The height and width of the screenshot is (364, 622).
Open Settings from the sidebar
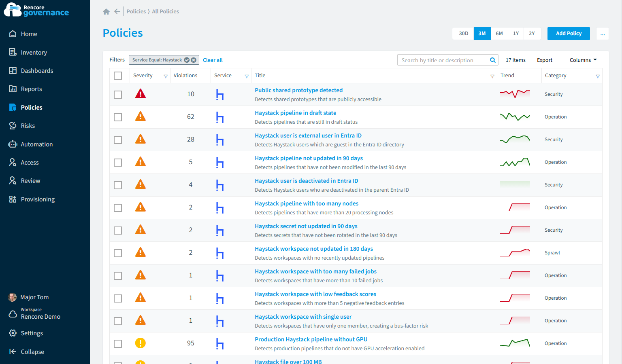26,333
